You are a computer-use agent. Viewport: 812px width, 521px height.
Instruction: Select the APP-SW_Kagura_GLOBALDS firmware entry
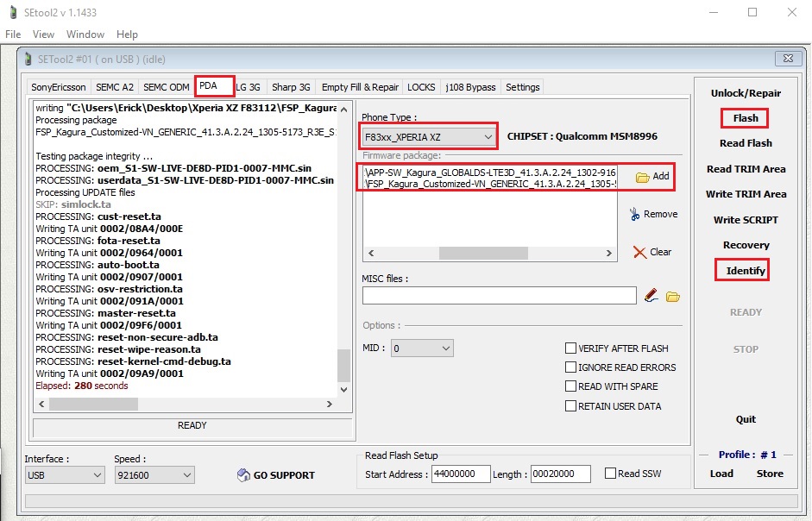click(490, 173)
